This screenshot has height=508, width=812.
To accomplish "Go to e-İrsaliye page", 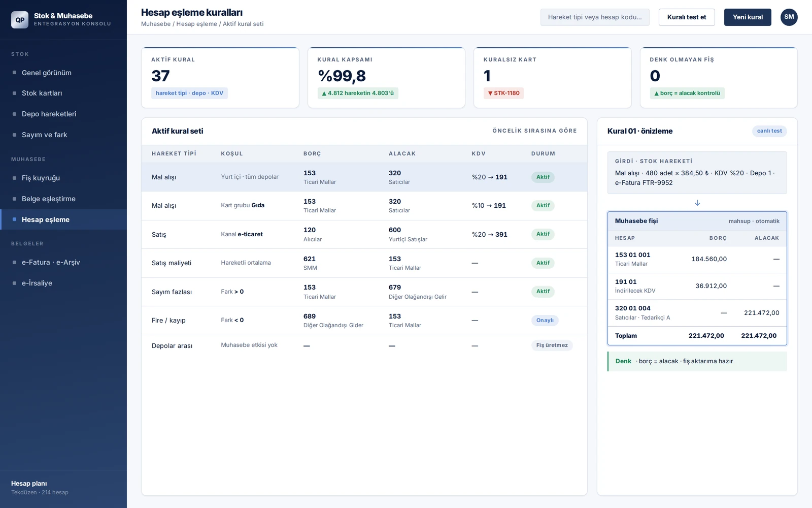I will point(63,283).
